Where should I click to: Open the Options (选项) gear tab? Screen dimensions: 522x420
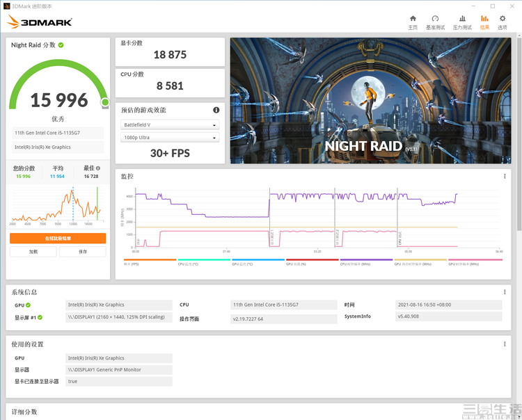(x=503, y=22)
